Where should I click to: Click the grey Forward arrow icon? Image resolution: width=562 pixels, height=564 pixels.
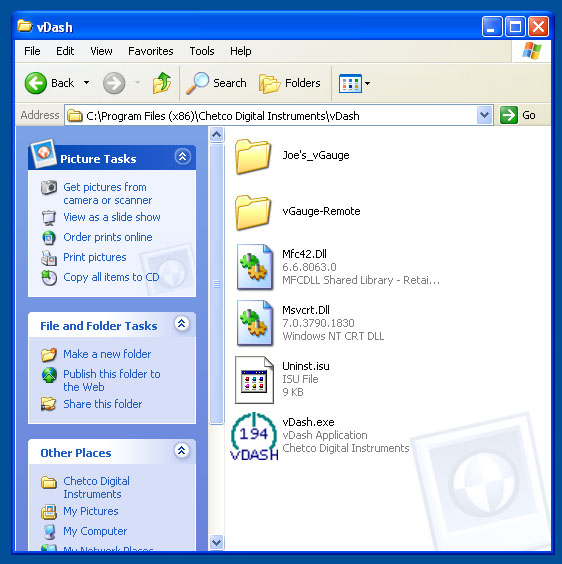point(114,83)
